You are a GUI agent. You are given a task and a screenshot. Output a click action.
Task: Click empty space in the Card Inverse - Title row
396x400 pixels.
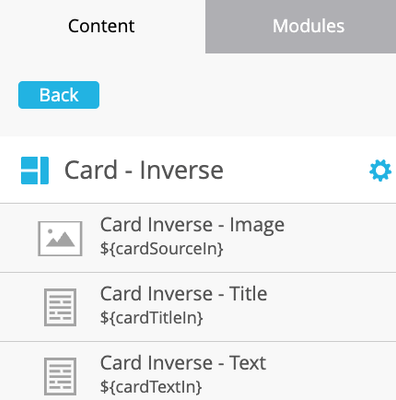(333, 307)
